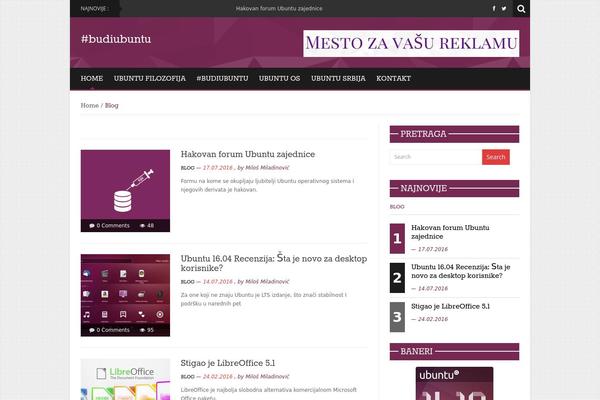The width and height of the screenshot is (600, 400).
Task: Click the PRETRAGA widget heading
Action: (x=455, y=134)
